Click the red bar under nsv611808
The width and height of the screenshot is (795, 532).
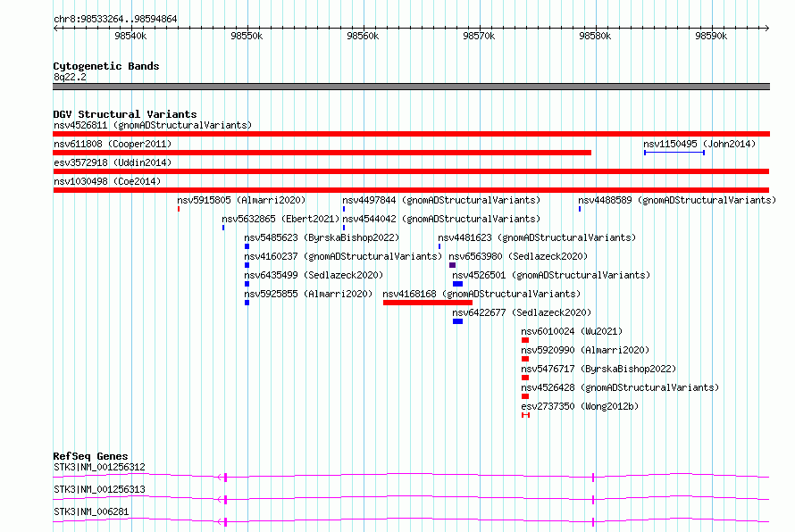coord(322,153)
